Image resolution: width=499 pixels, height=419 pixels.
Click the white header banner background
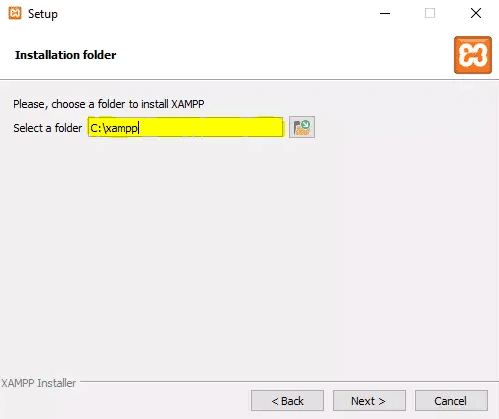pos(267,55)
